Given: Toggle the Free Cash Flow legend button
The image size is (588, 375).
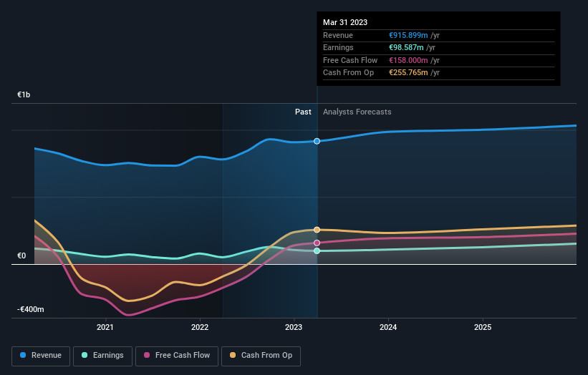Looking at the screenshot, I should coord(177,356).
